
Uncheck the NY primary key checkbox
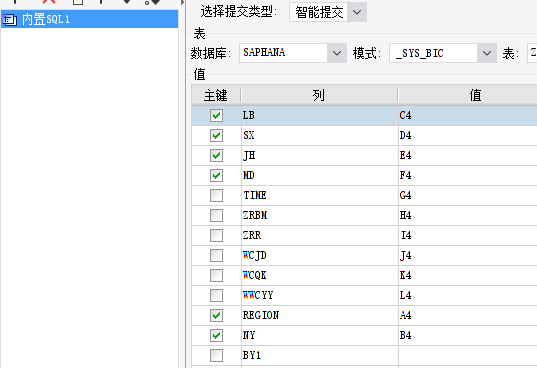point(216,335)
